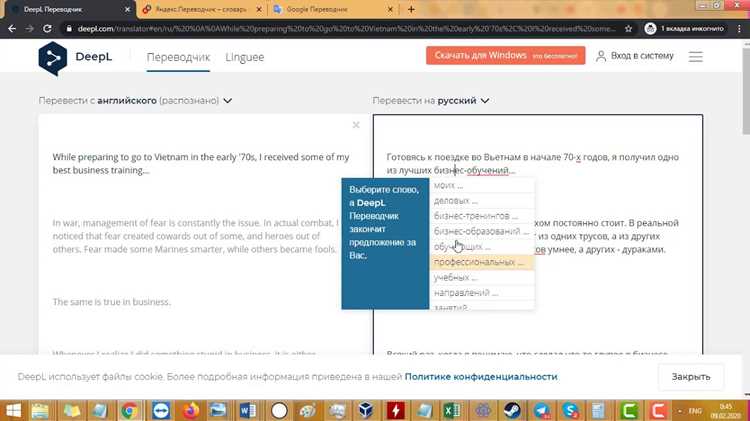The height and width of the screenshot is (421, 750).
Task: Click into the English source text area
Action: (x=204, y=234)
